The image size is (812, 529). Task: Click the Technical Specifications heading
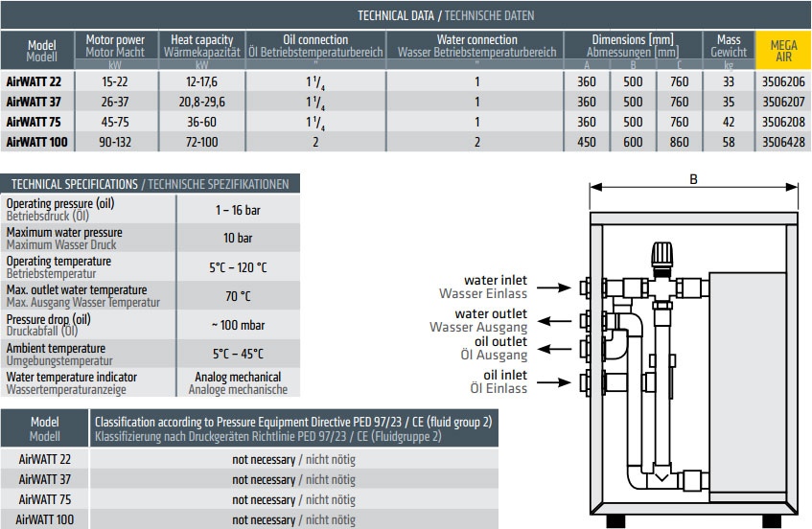(151, 184)
